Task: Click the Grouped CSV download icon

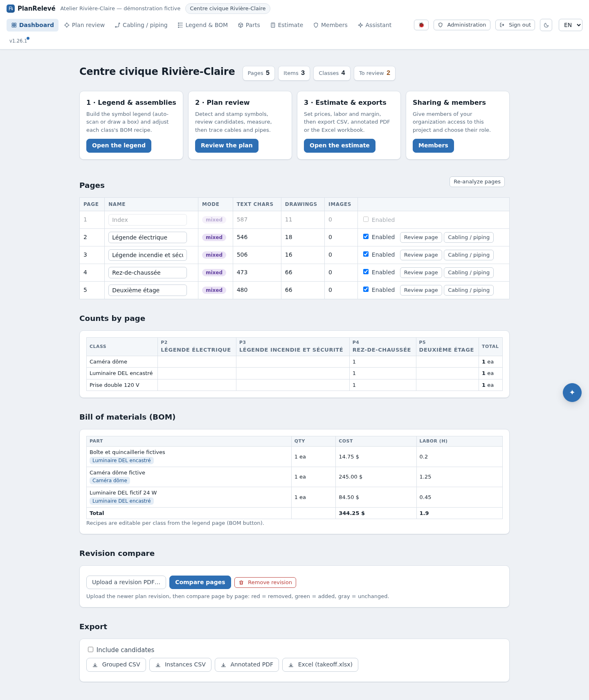Action: pyautogui.click(x=95, y=665)
